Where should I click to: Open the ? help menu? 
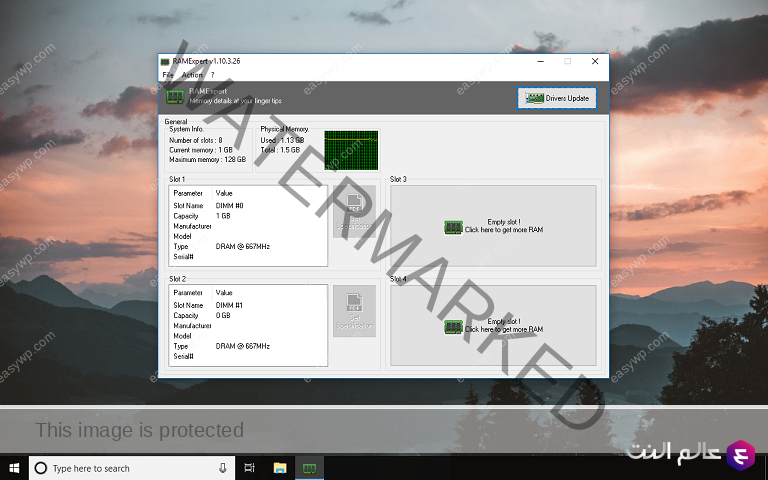pyautogui.click(x=213, y=75)
